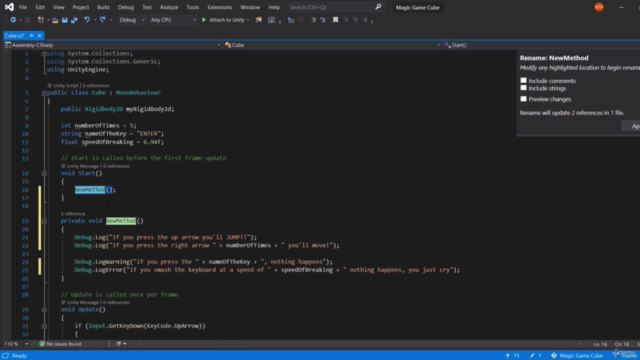Viewport: 640px width, 360px height.
Task: Click the Open File folder icon
Action: coord(55,20)
